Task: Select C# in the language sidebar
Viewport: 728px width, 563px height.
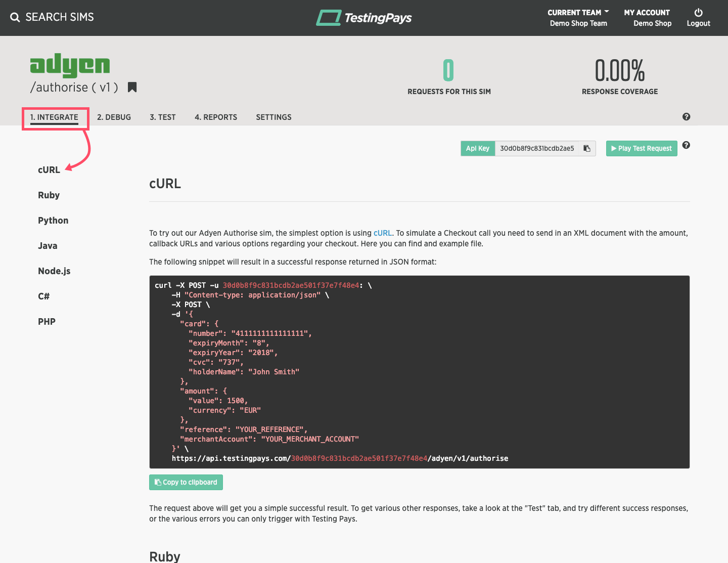Action: coord(43,296)
